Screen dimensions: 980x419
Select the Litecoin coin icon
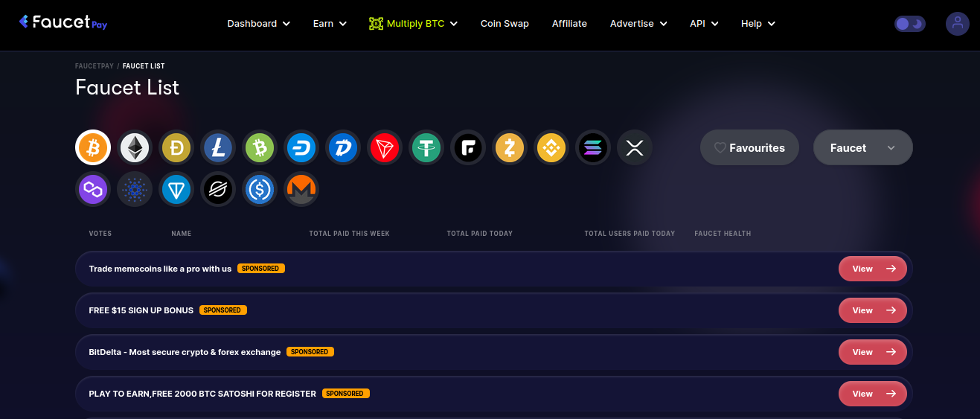click(x=218, y=147)
